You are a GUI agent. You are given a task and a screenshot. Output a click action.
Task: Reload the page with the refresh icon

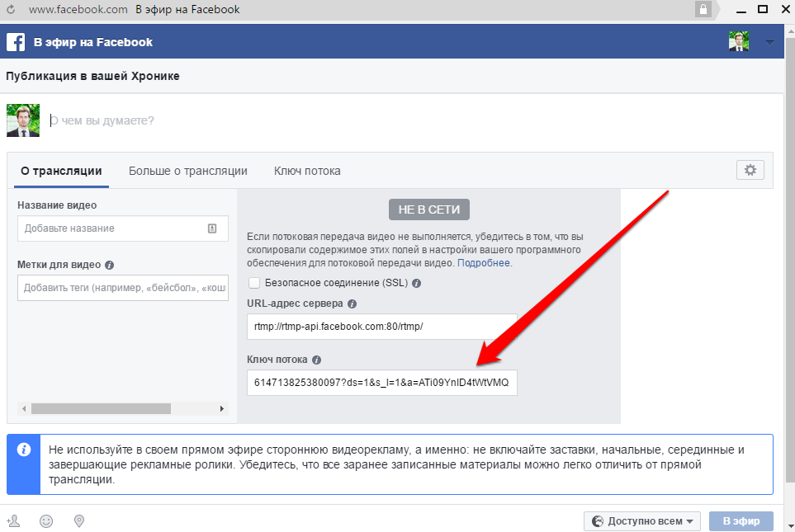coord(11,10)
